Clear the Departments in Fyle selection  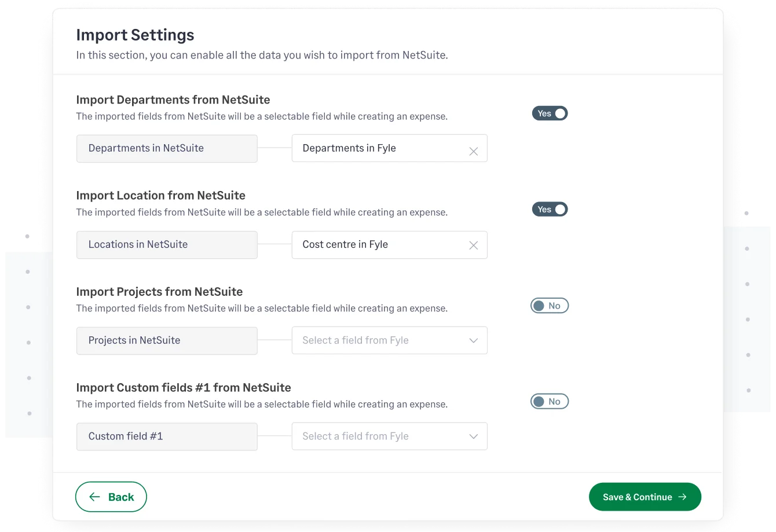[x=474, y=151]
